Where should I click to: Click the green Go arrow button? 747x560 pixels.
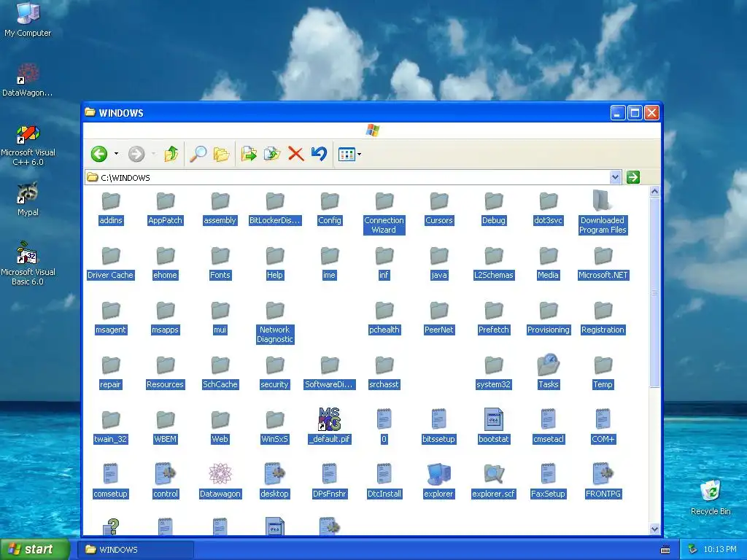pos(632,177)
